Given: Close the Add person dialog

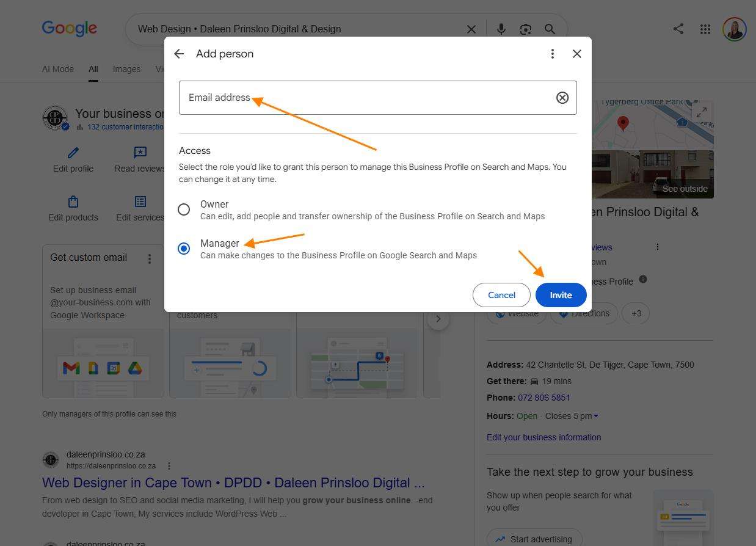Looking at the screenshot, I should 577,54.
